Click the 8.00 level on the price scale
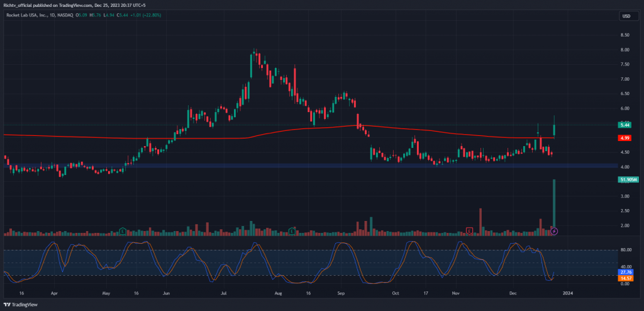 tap(626, 50)
